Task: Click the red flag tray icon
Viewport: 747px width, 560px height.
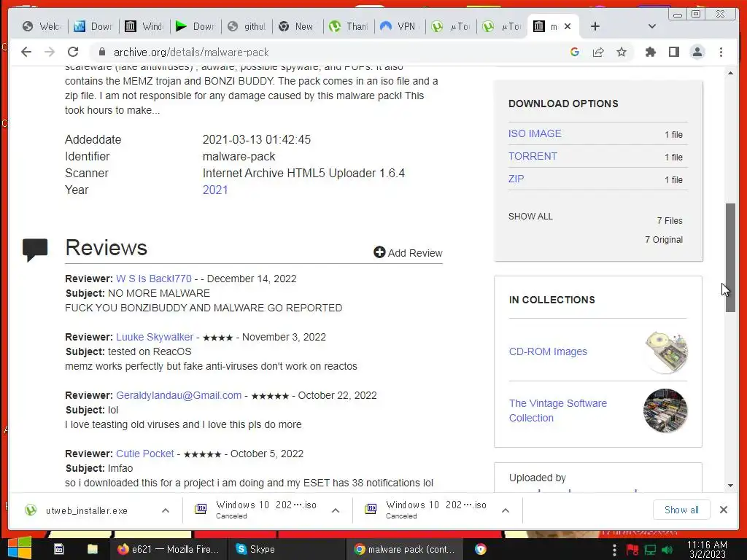Action: pyautogui.click(x=632, y=550)
